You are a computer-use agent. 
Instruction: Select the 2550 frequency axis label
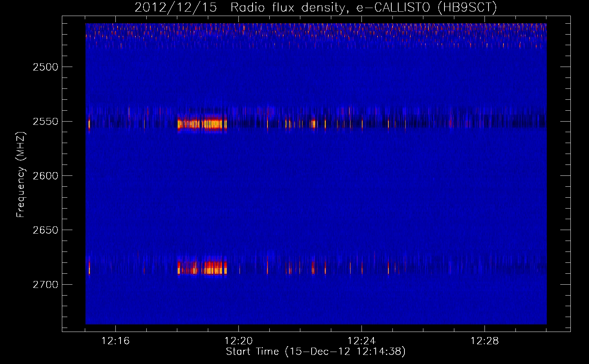point(46,122)
